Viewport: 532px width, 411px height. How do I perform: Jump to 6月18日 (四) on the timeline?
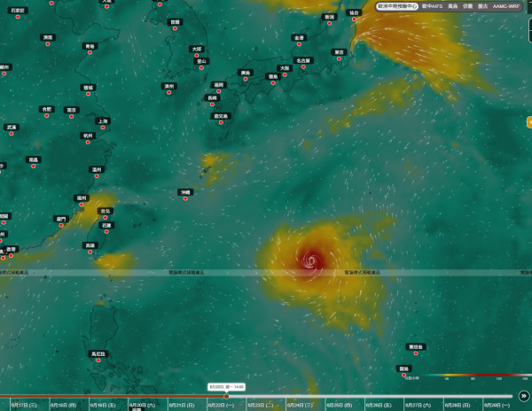coord(64,405)
